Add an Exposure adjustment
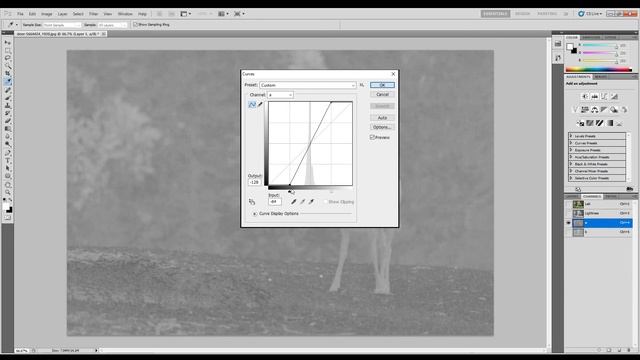The image size is (640, 360). point(614,96)
